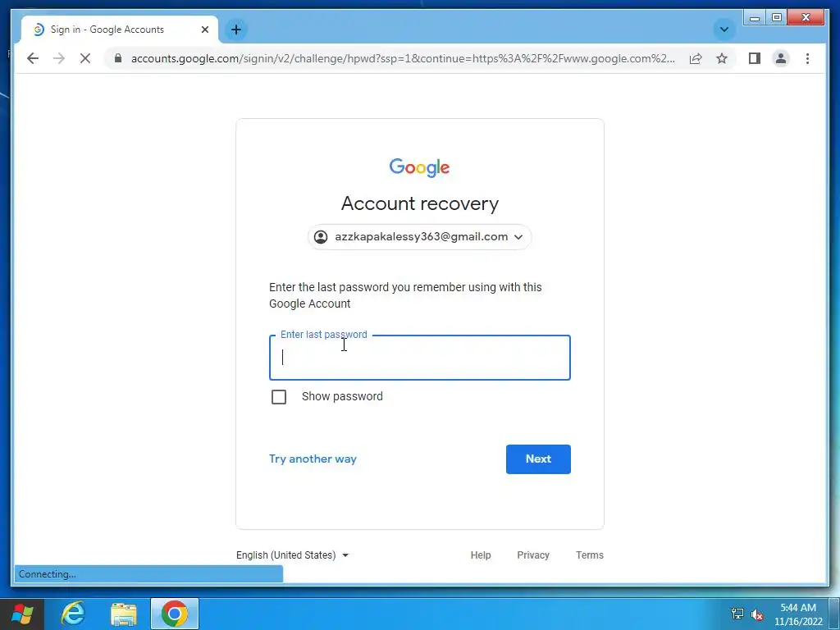Switch account via the email chip

coord(419,237)
